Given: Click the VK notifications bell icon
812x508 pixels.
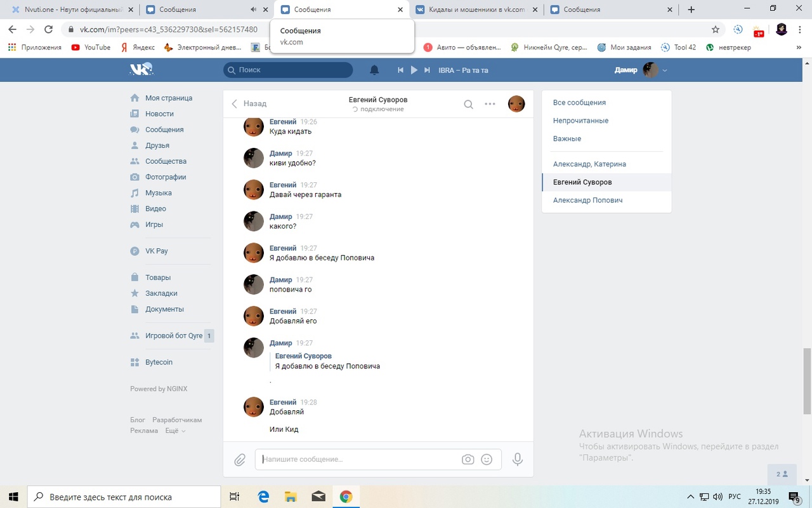Looking at the screenshot, I should 374,70.
